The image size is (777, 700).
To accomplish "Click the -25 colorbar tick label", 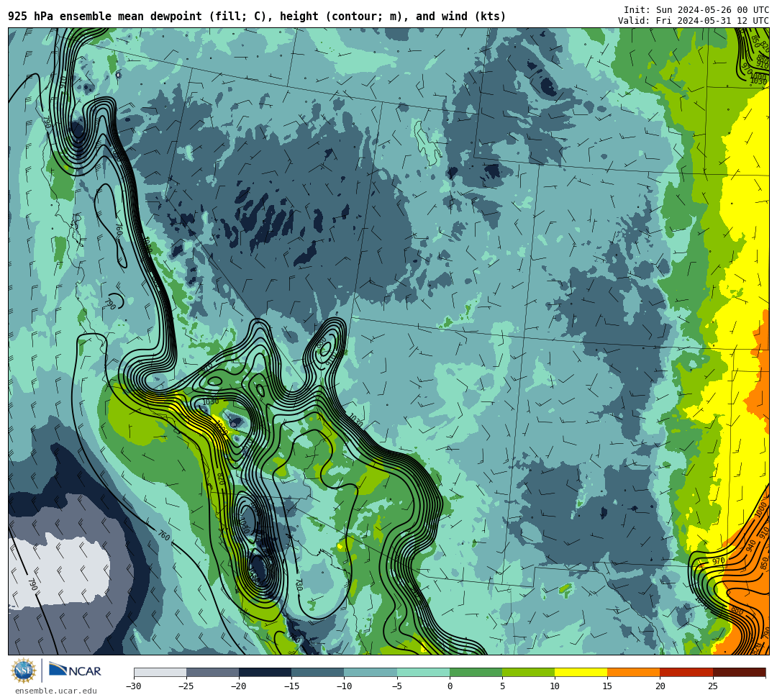I will (186, 686).
